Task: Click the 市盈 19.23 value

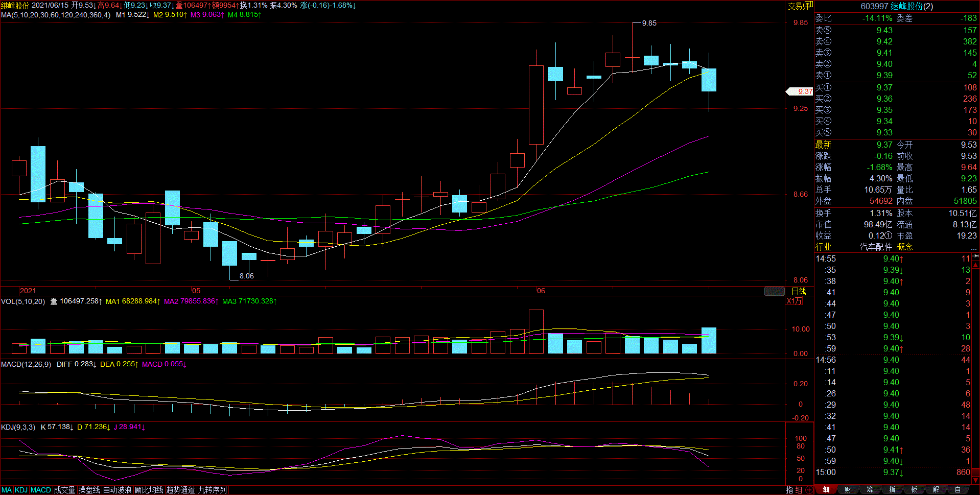Action: pos(967,235)
